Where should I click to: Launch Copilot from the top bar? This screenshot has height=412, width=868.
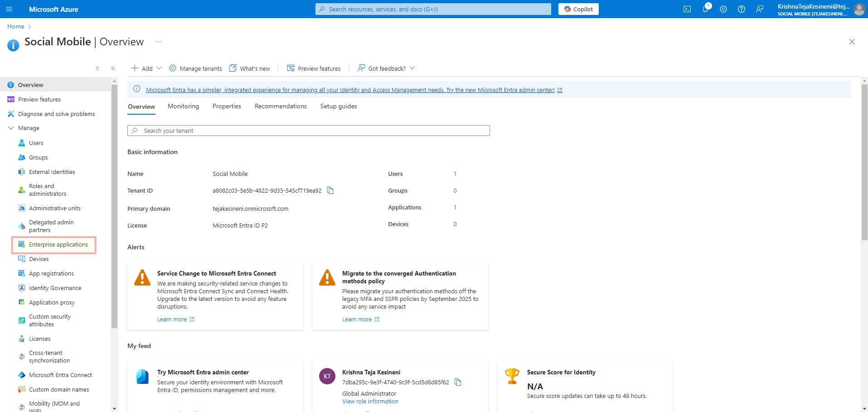pos(578,9)
